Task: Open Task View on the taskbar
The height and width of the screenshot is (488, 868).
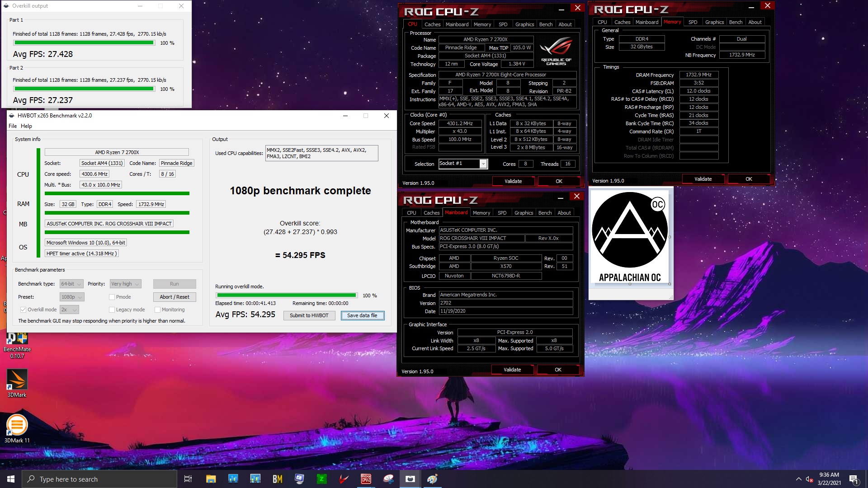Action: [188, 479]
